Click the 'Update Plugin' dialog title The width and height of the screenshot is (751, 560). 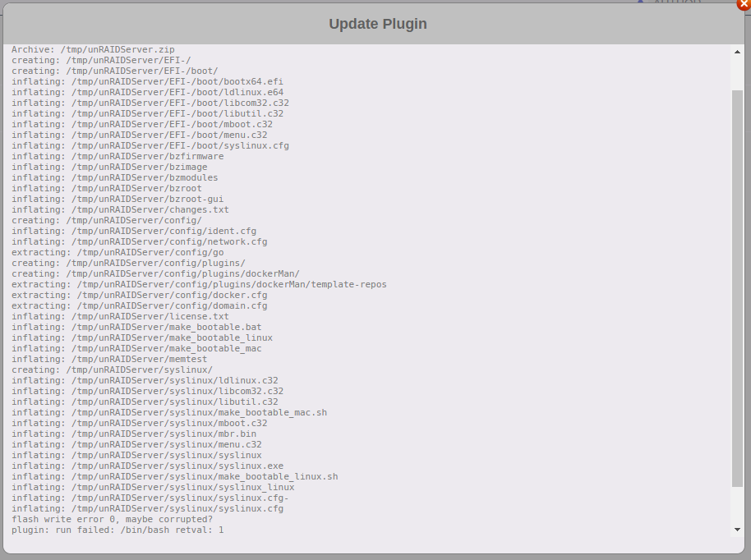[377, 24]
